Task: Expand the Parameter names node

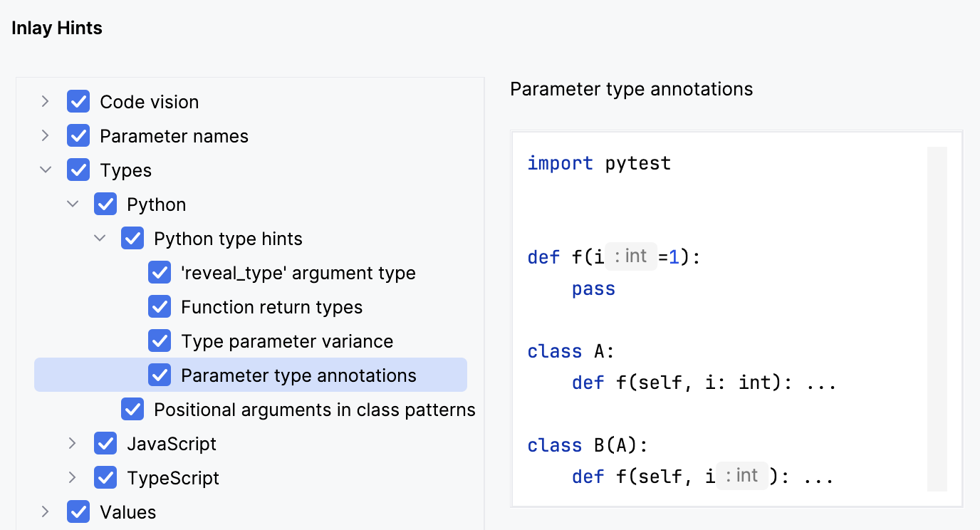Action: [46, 136]
